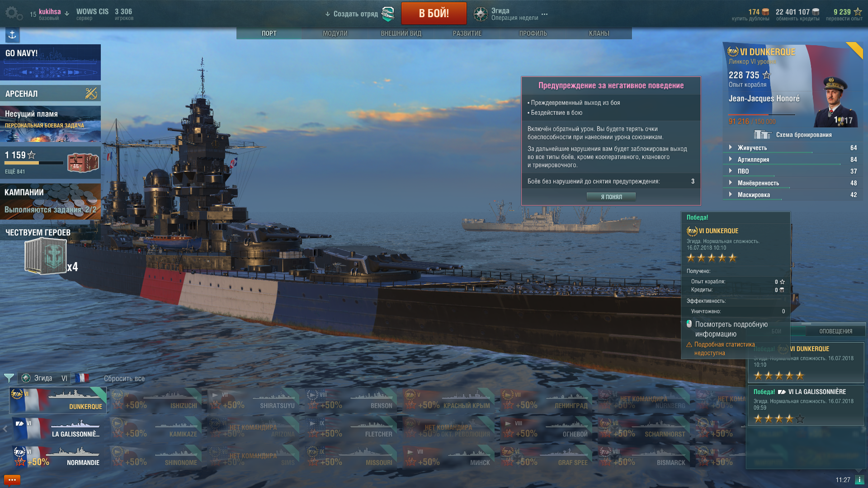Open the x4 container crate
Viewport: 868px width, 488px height.
click(x=46, y=256)
